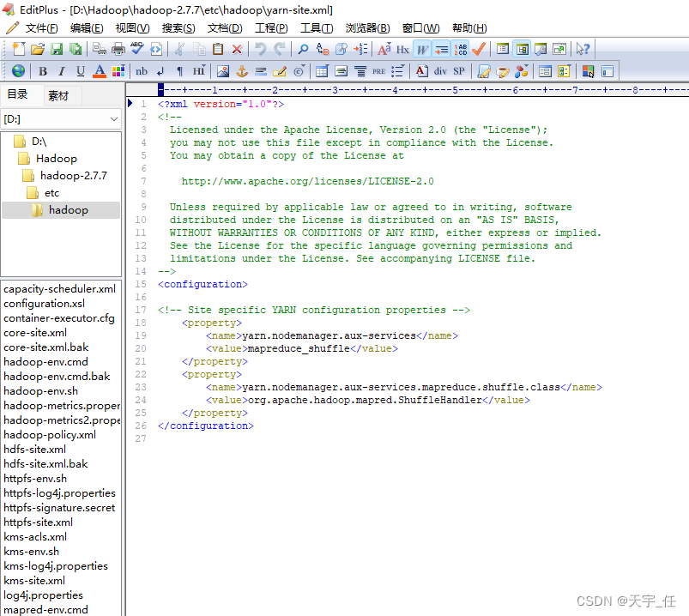Switch to the 素材 tab

tap(58, 95)
